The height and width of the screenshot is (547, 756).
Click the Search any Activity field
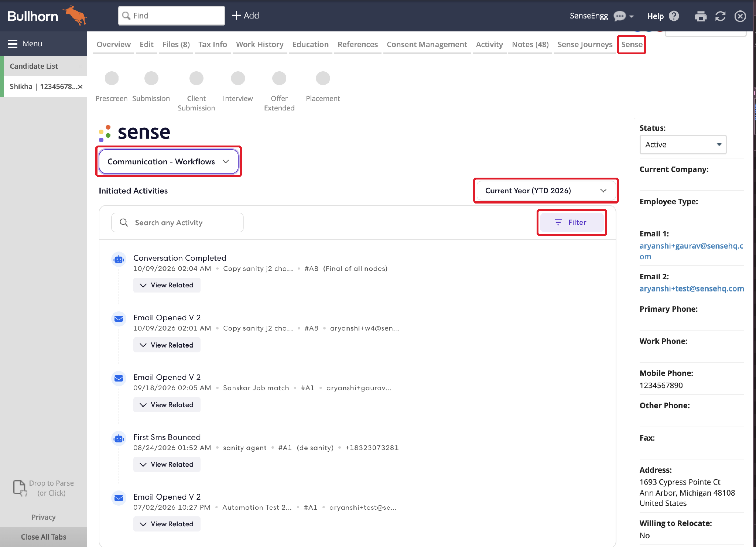coord(177,223)
